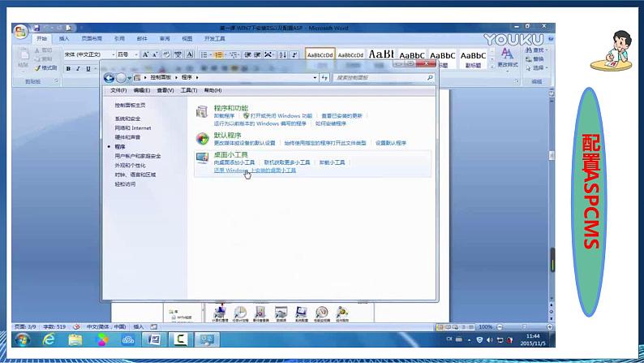The width and height of the screenshot is (644, 363).
Task: Open the 帮助(H) menu
Action: (213, 90)
